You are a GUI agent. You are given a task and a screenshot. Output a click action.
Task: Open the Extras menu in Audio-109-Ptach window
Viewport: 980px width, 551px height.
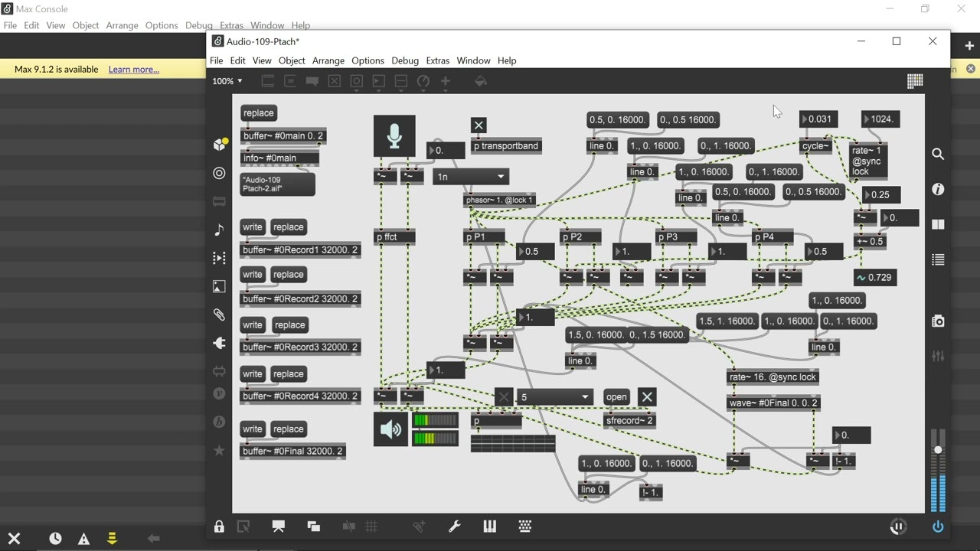(x=438, y=60)
